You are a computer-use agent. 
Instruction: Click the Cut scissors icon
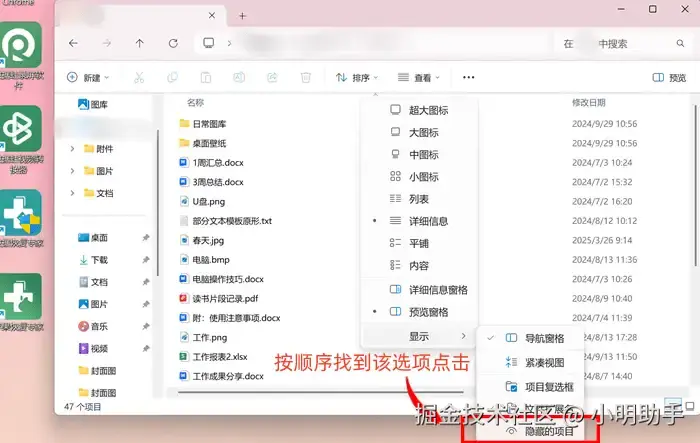139,77
